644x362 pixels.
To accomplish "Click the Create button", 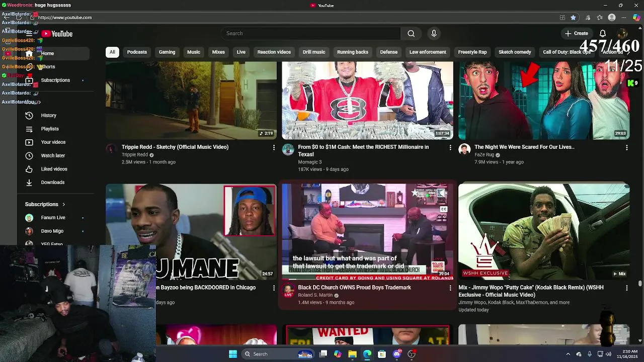I will tap(577, 33).
